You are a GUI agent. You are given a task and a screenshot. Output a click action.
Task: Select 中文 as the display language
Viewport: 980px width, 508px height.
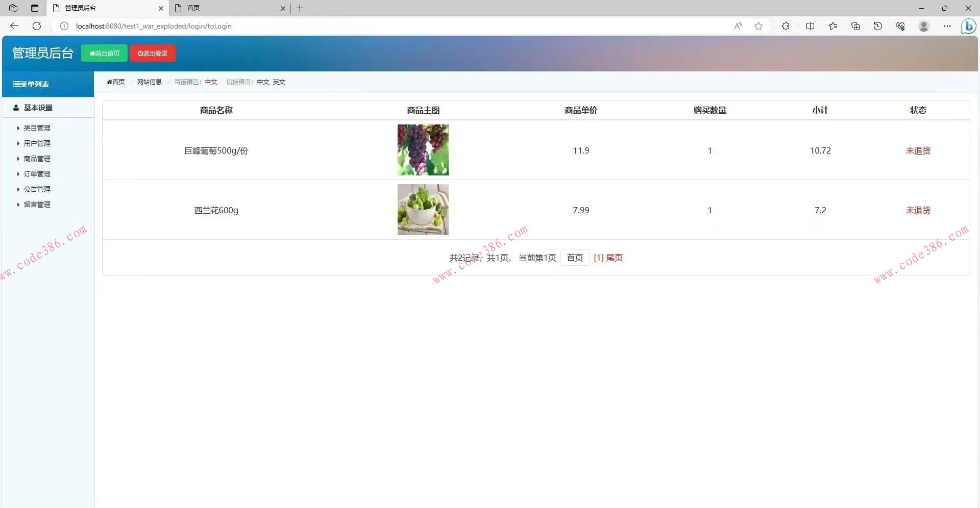tap(262, 82)
